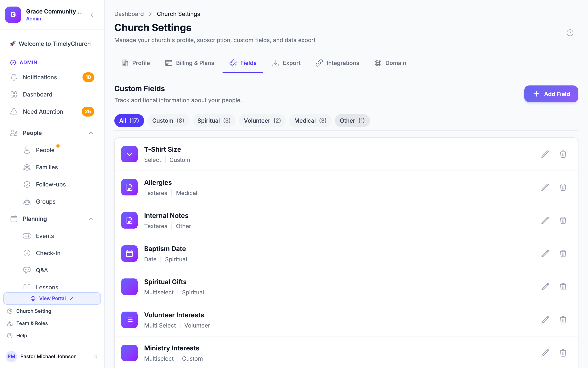The width and height of the screenshot is (588, 368).
Task: Edit the Internal Notes field
Action: 545,220
